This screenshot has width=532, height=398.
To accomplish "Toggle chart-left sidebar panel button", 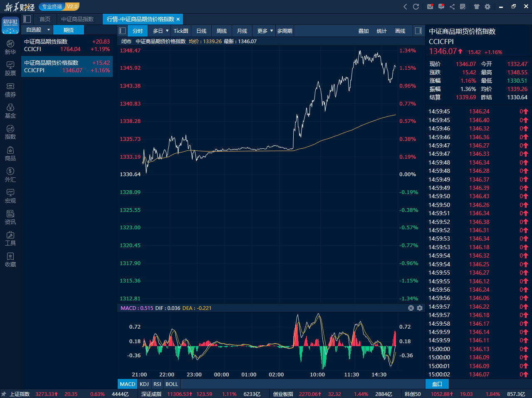I will (122, 31).
